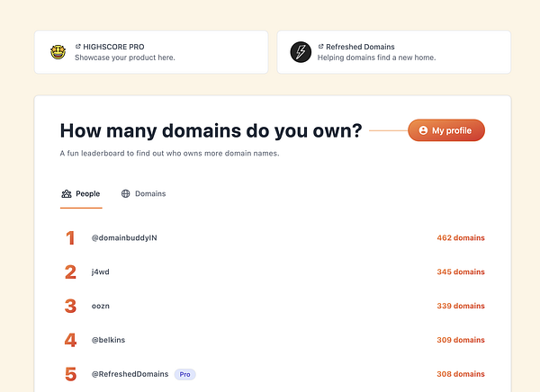The image size is (540, 392).
Task: Click the Refreshed Domains lightning logo
Action: click(301, 52)
